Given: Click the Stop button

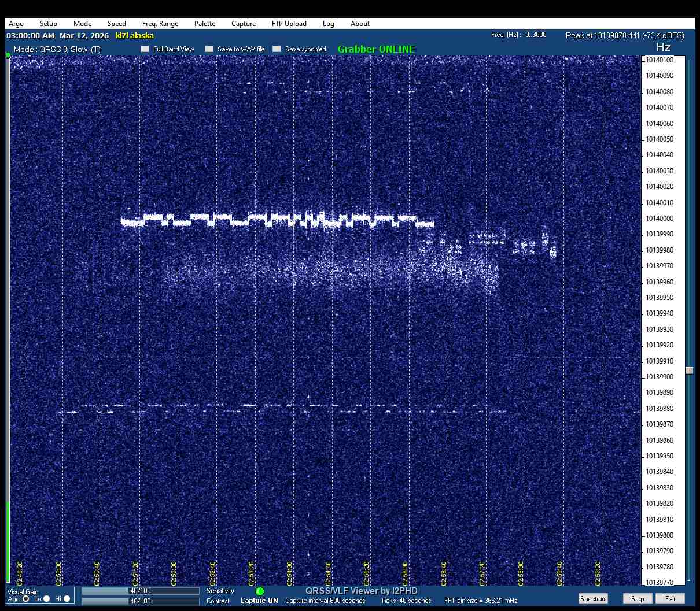Looking at the screenshot, I should [638, 599].
